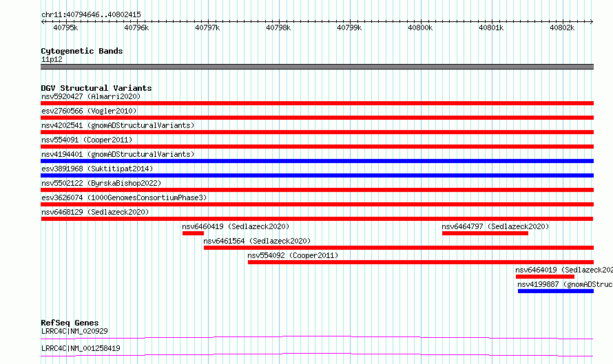This screenshot has height=364, width=613.
Task: Click the 40801k ruler tick
Action: [491, 28]
